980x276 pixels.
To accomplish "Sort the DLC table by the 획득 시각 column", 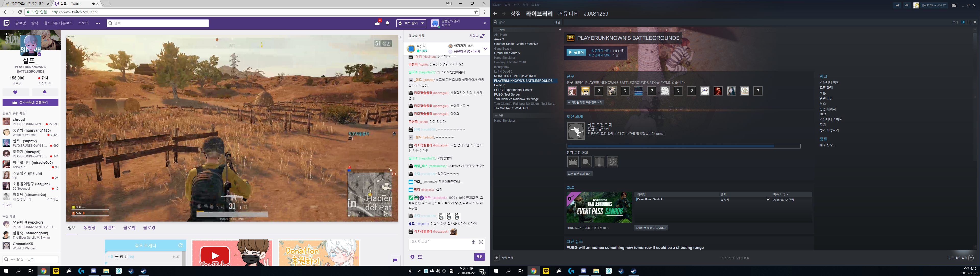I will 781,194.
